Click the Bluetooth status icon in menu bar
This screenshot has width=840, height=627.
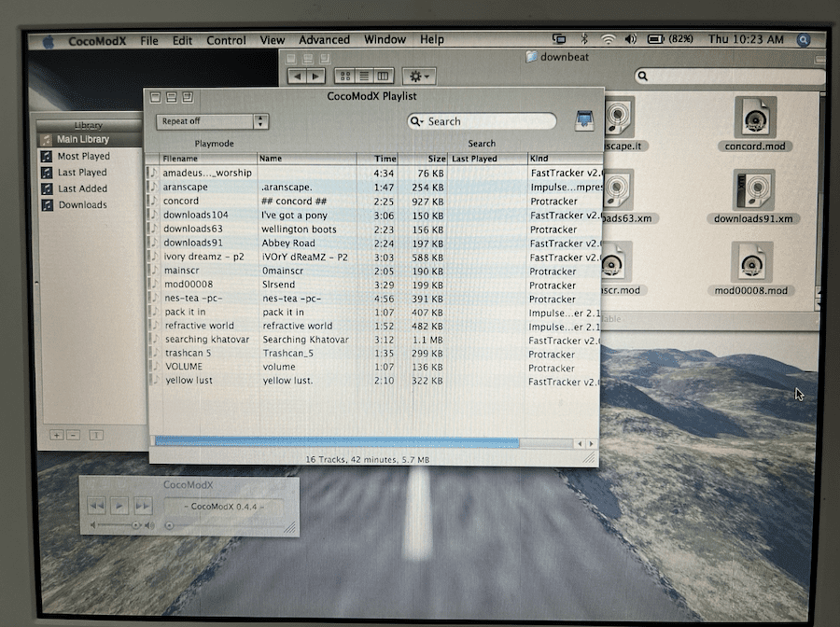[x=584, y=39]
